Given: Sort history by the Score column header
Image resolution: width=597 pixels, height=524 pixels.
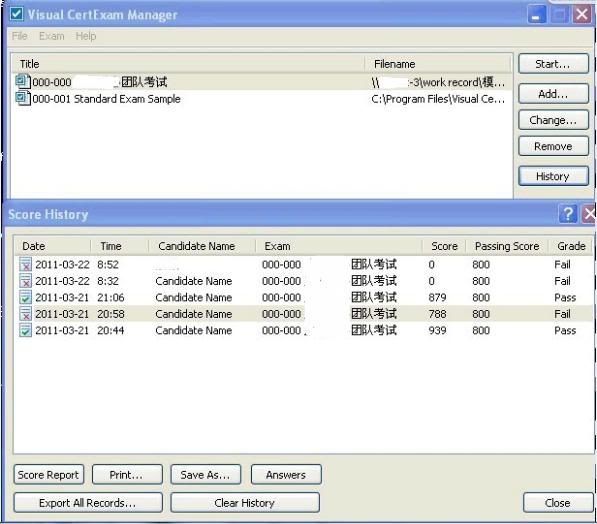Looking at the screenshot, I should click(x=444, y=246).
